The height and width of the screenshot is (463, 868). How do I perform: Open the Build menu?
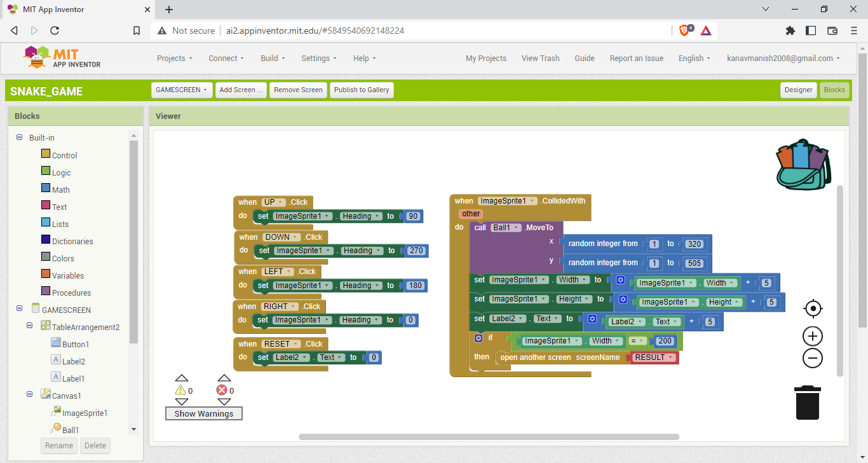point(273,59)
